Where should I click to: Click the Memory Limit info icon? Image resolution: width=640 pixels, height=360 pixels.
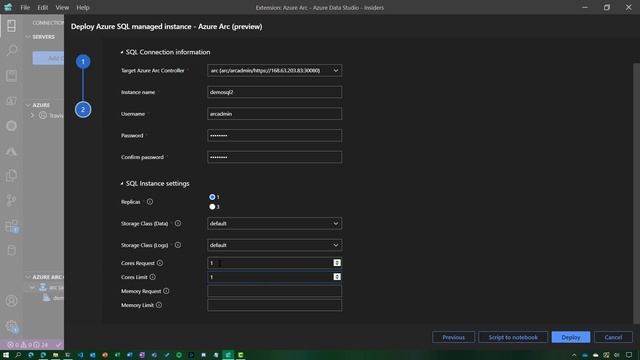[x=159, y=305]
